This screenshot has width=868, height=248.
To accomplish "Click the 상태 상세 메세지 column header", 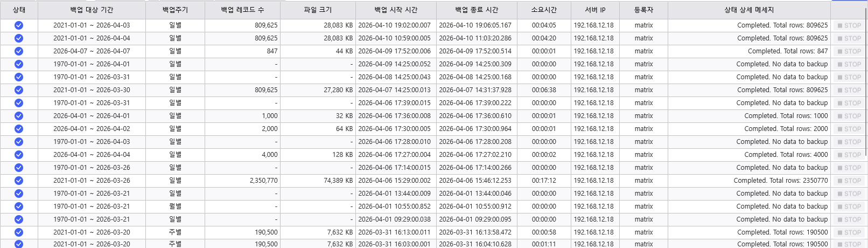I will (749, 10).
